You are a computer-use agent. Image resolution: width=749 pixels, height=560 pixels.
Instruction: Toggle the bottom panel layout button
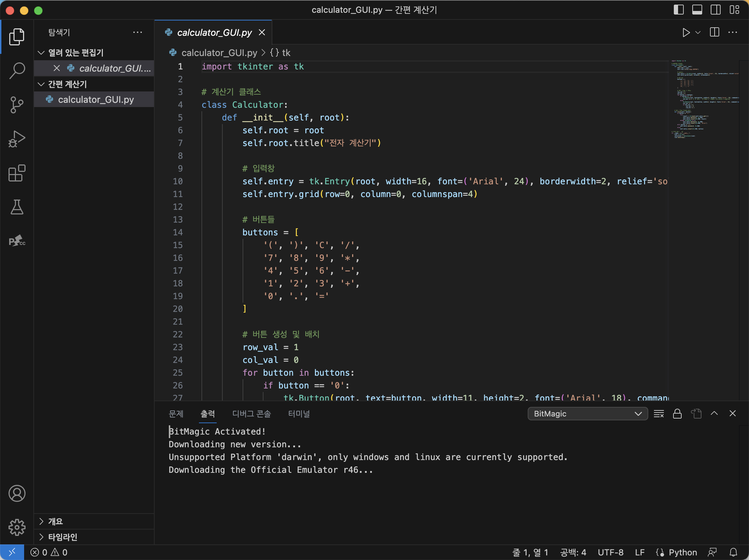697,10
